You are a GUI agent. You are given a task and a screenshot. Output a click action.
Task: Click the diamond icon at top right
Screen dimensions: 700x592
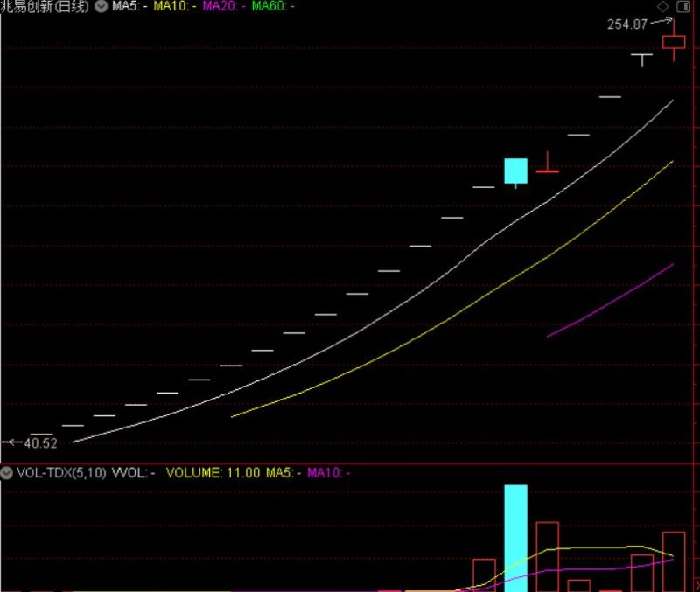[665, 6]
